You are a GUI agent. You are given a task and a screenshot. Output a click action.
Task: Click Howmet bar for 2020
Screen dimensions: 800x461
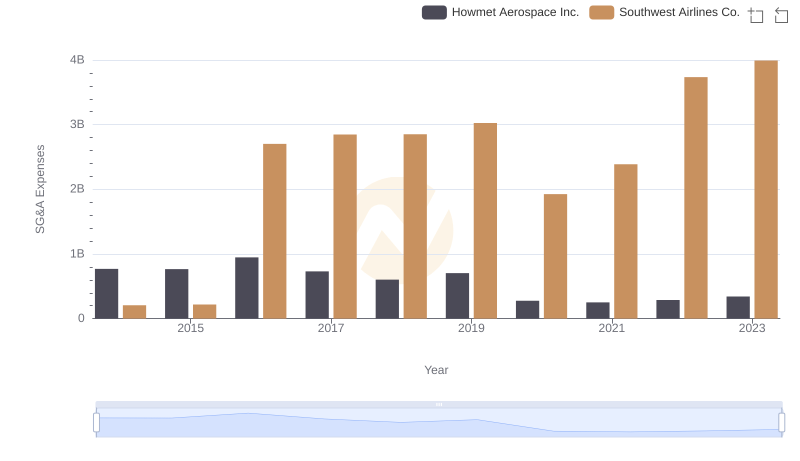(528, 310)
